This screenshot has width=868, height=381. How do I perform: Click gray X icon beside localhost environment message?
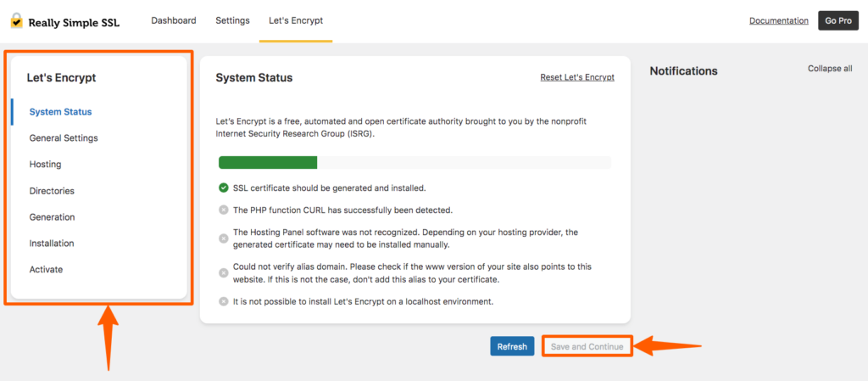tap(224, 301)
